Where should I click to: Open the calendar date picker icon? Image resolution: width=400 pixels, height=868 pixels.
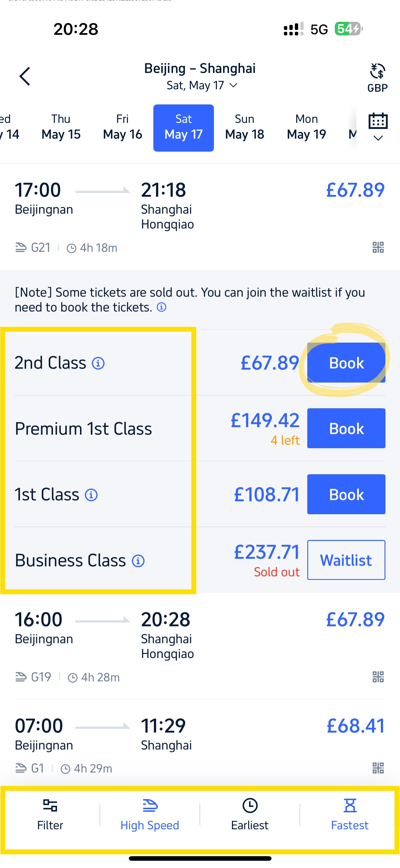(x=378, y=127)
